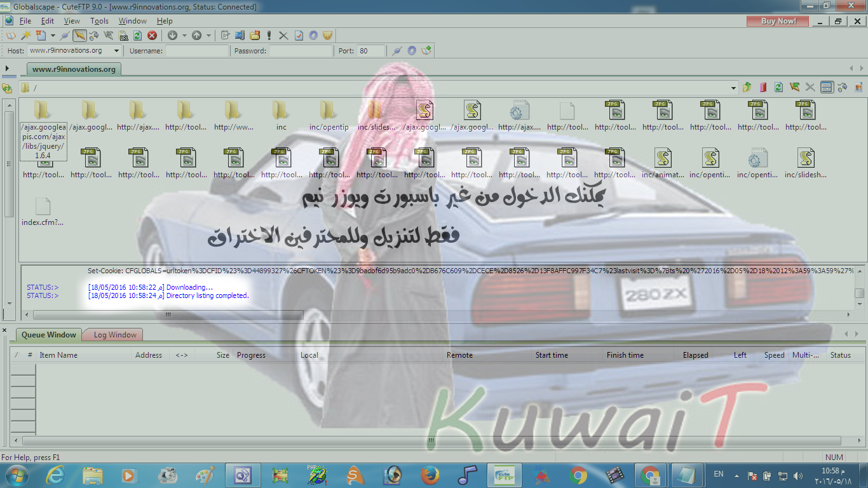The width and height of the screenshot is (868, 488).
Task: Open Global Options gear icon in toolbar
Action: click(x=313, y=36)
